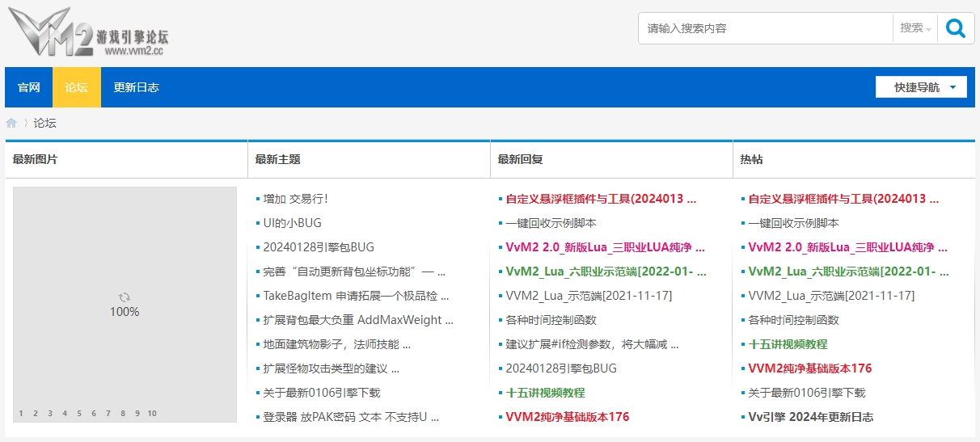Open topic 扩展怪物攻击类型的建议
The image size is (980, 442).
click(x=332, y=368)
